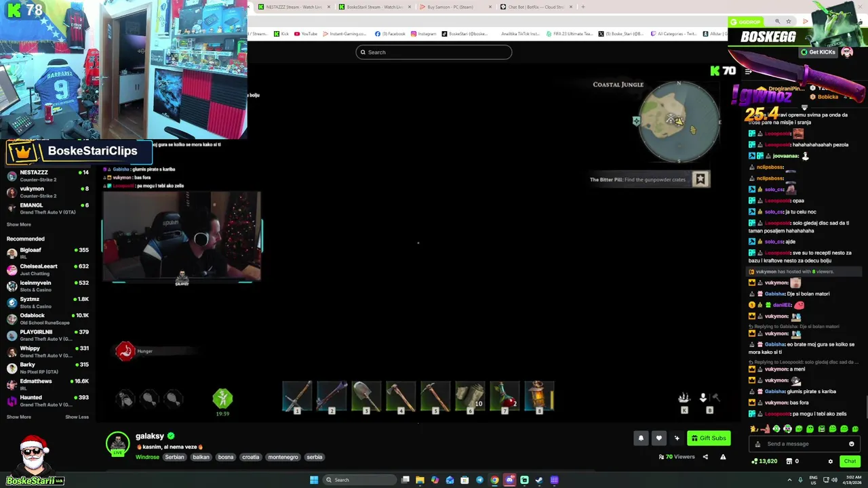
Task: Open File Explorer from the taskbar
Action: point(420,480)
